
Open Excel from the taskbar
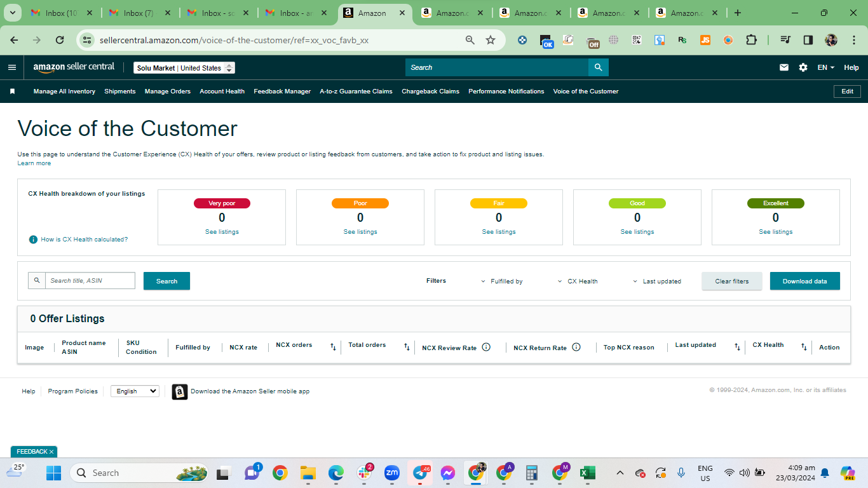click(x=588, y=473)
